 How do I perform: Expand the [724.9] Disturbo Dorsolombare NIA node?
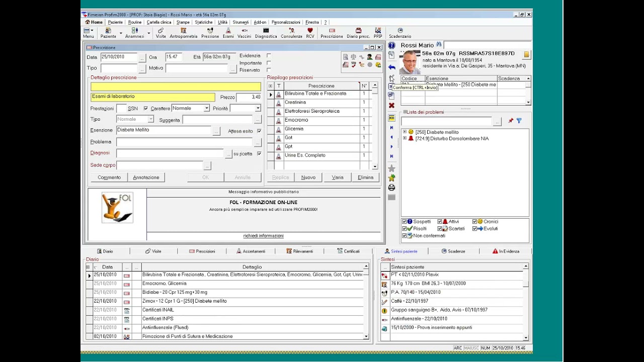click(405, 138)
